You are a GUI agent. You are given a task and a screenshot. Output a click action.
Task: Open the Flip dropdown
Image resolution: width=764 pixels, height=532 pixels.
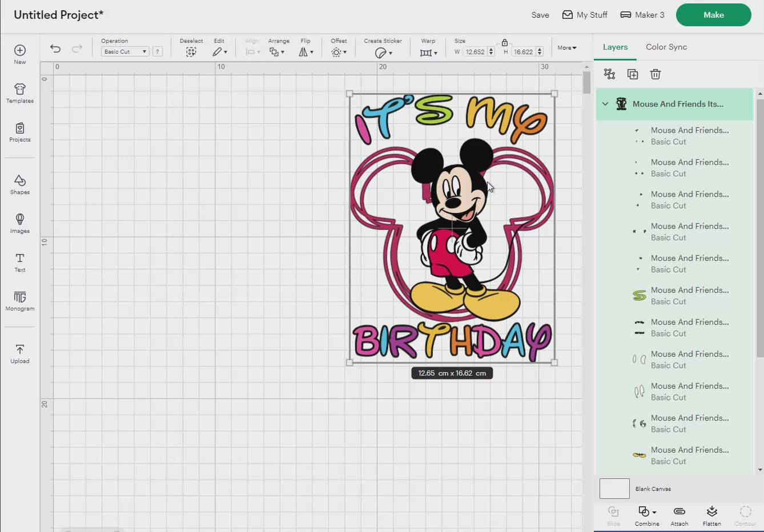pos(306,52)
